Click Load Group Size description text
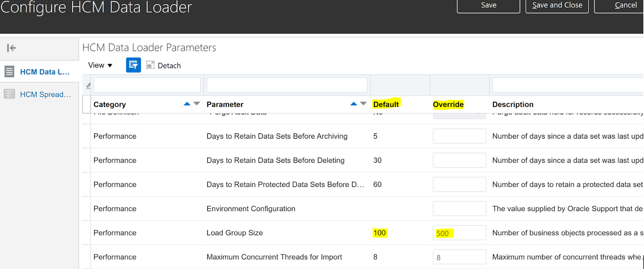The height and width of the screenshot is (269, 644). click(568, 233)
